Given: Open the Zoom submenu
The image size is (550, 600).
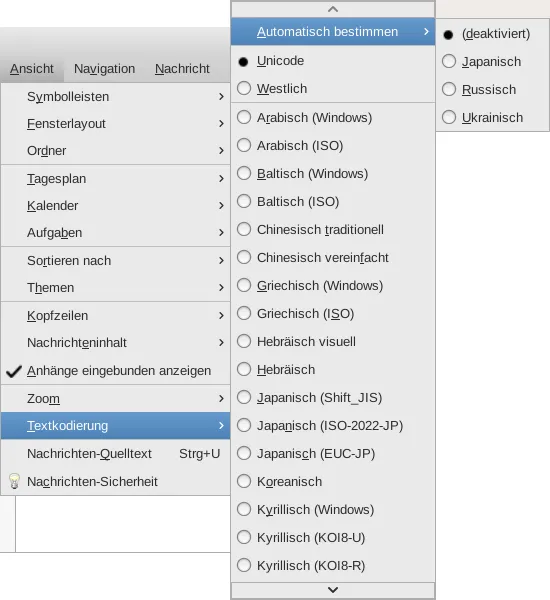Looking at the screenshot, I should click(115, 399).
